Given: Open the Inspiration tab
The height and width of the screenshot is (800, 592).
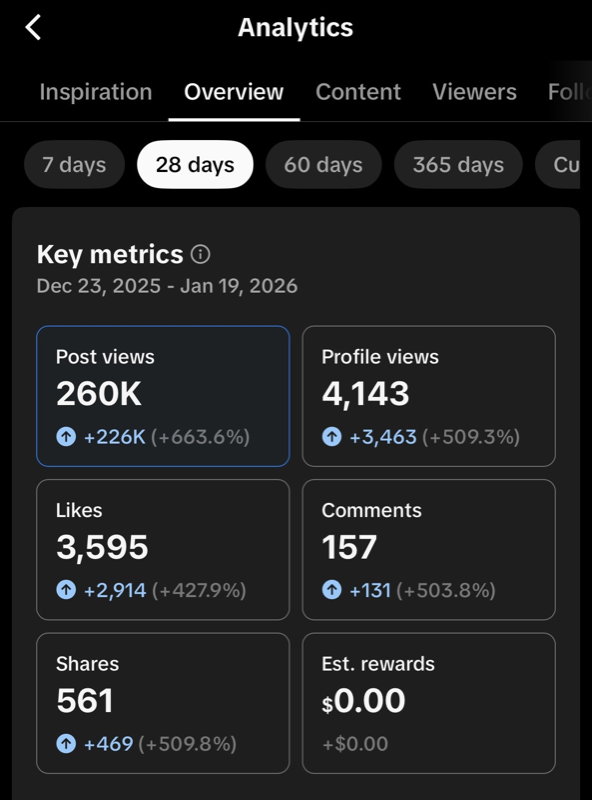Looking at the screenshot, I should point(95,91).
